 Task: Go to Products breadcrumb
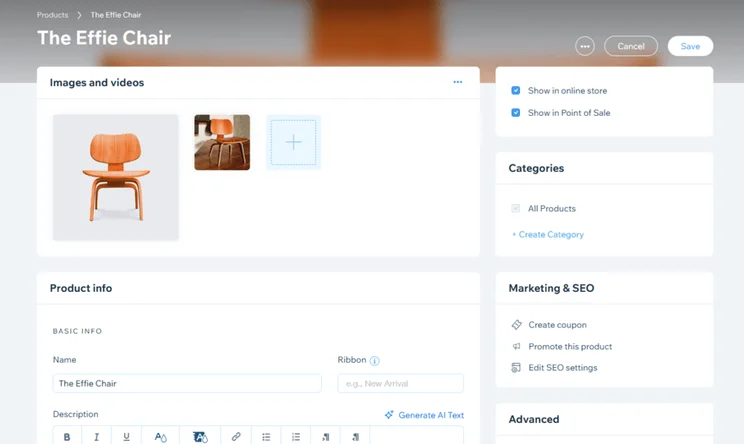53,15
